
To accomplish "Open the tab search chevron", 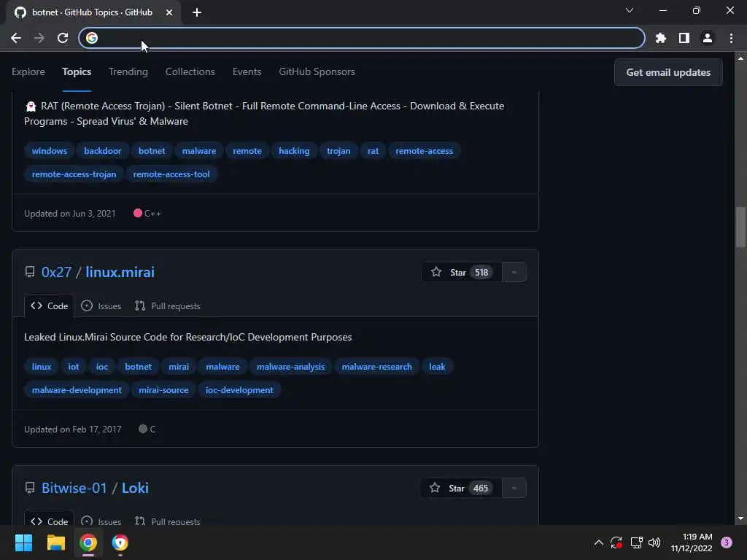I will tap(630, 10).
